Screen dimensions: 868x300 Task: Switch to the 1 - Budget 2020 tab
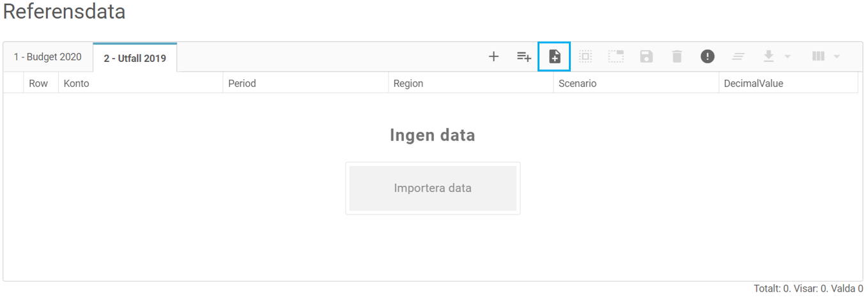(48, 57)
